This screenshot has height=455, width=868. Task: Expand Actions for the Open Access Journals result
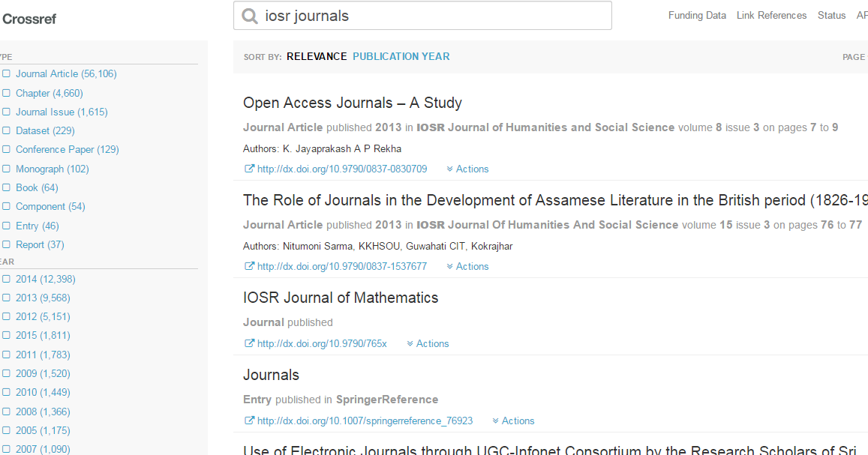[x=471, y=169]
